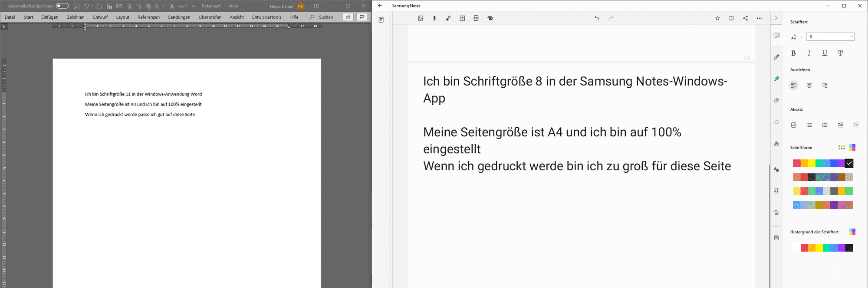868x288 pixels.
Task: Click the Henss Daniel account avatar
Action: [301, 6]
